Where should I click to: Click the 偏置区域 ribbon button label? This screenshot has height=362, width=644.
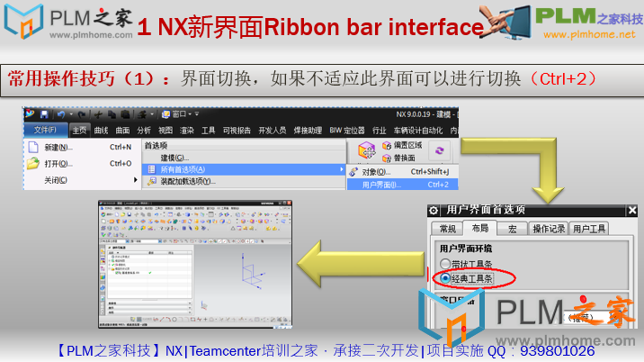(407, 145)
